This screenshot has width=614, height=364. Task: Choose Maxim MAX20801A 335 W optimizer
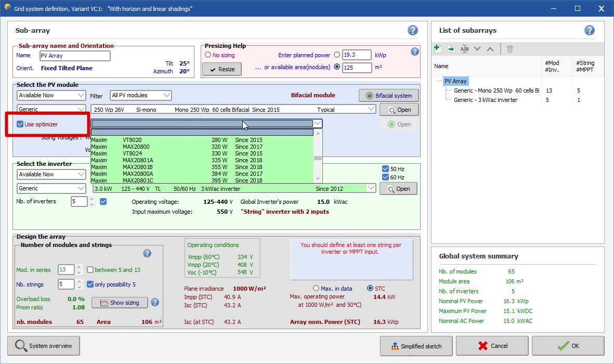coord(202,160)
